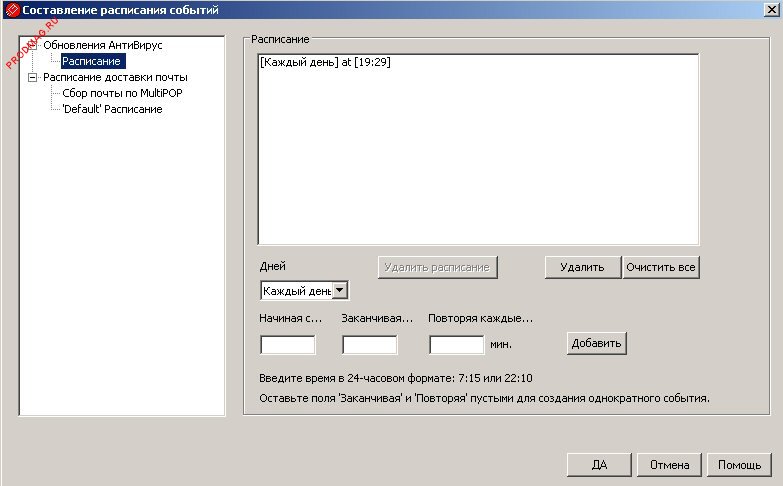The image size is (783, 486).
Task: Close the schedule dialog window
Action: click(771, 10)
